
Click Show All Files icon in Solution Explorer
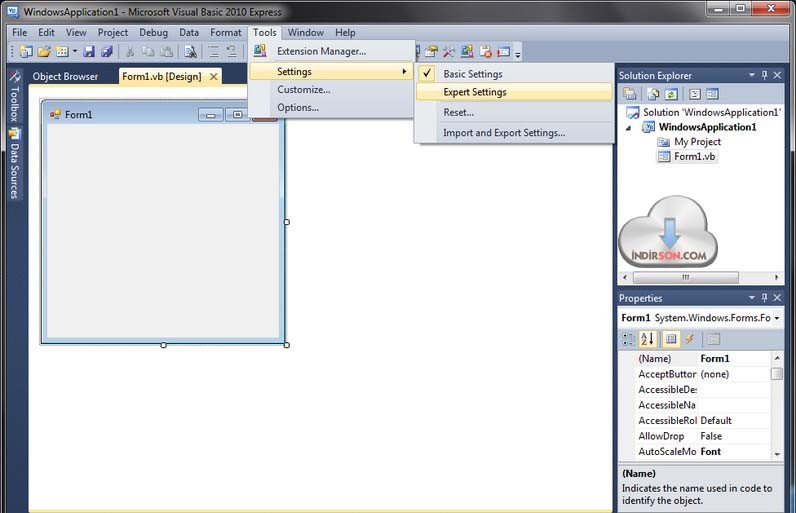653,94
